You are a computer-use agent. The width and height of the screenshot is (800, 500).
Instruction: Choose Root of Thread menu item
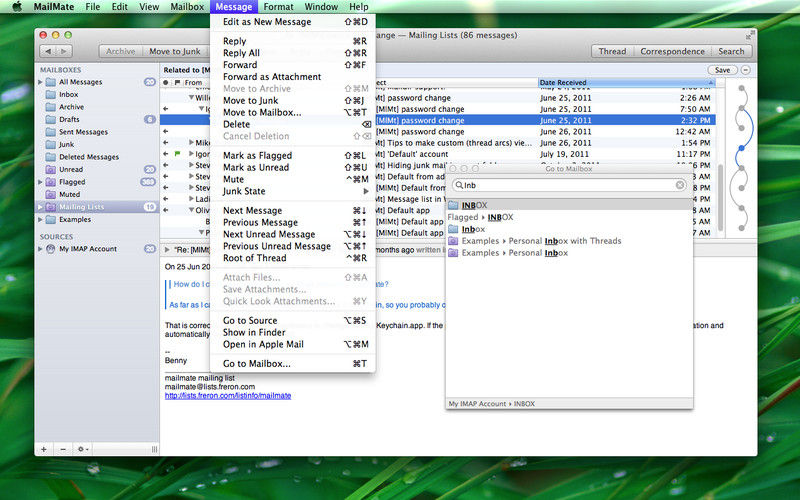coord(293,258)
